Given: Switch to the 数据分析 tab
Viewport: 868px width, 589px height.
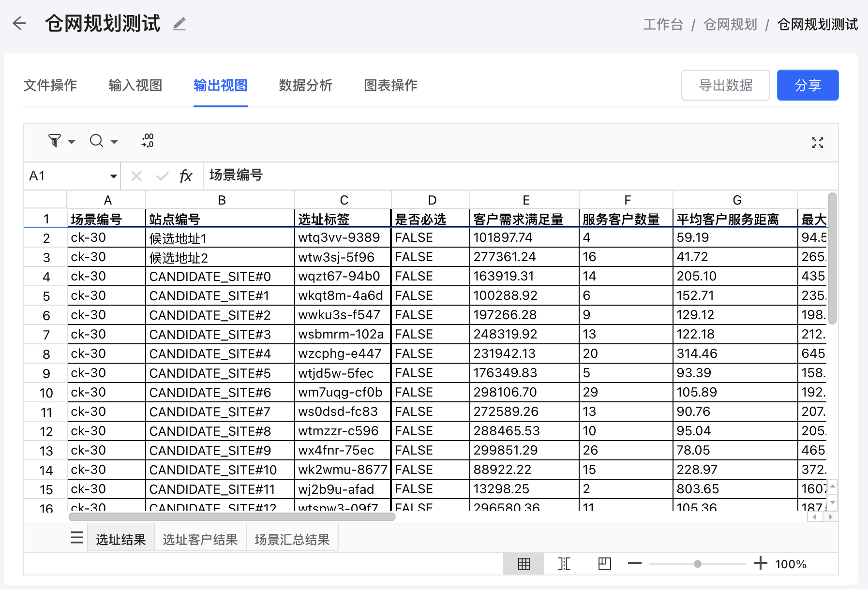Looking at the screenshot, I should 305,86.
